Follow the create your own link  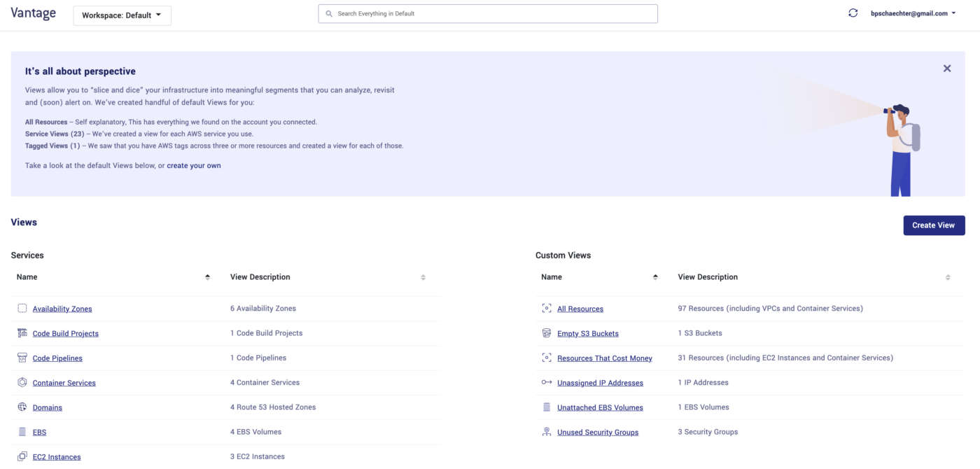pos(194,166)
